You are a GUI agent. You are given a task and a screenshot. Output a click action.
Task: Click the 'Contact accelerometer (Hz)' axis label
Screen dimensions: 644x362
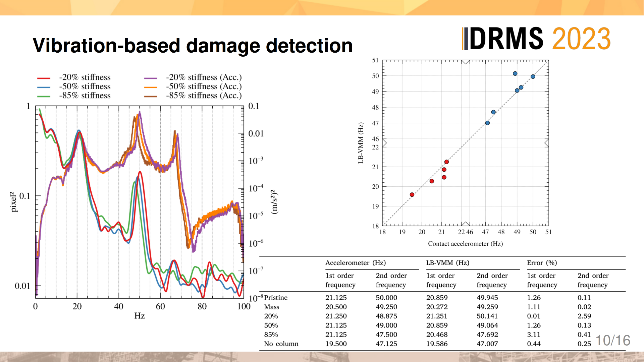tap(465, 244)
